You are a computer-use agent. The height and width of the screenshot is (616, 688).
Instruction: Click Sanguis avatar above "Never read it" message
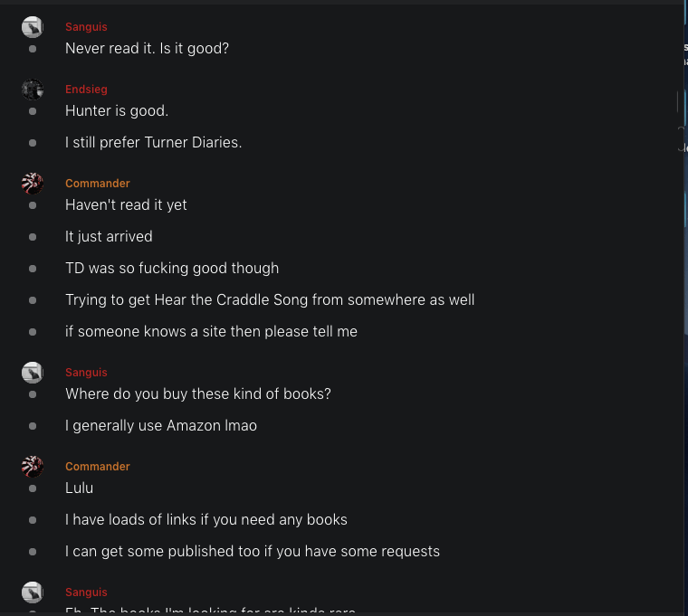pyautogui.click(x=33, y=27)
